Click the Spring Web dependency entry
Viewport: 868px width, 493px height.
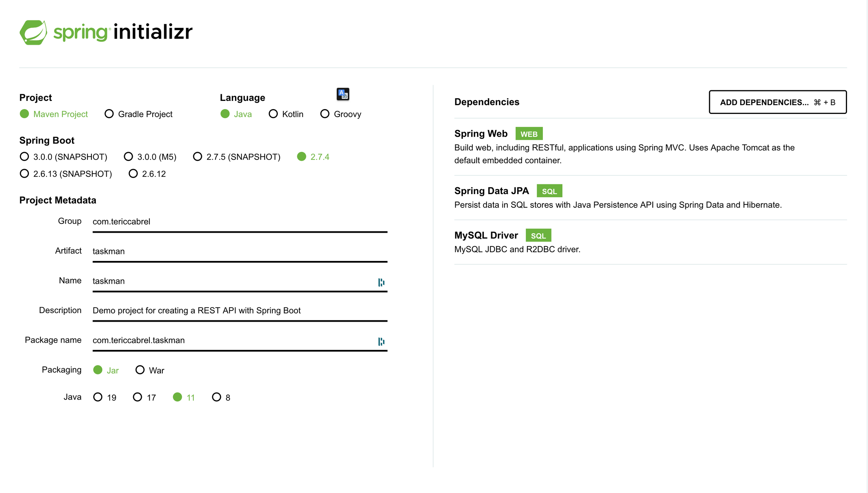click(481, 134)
